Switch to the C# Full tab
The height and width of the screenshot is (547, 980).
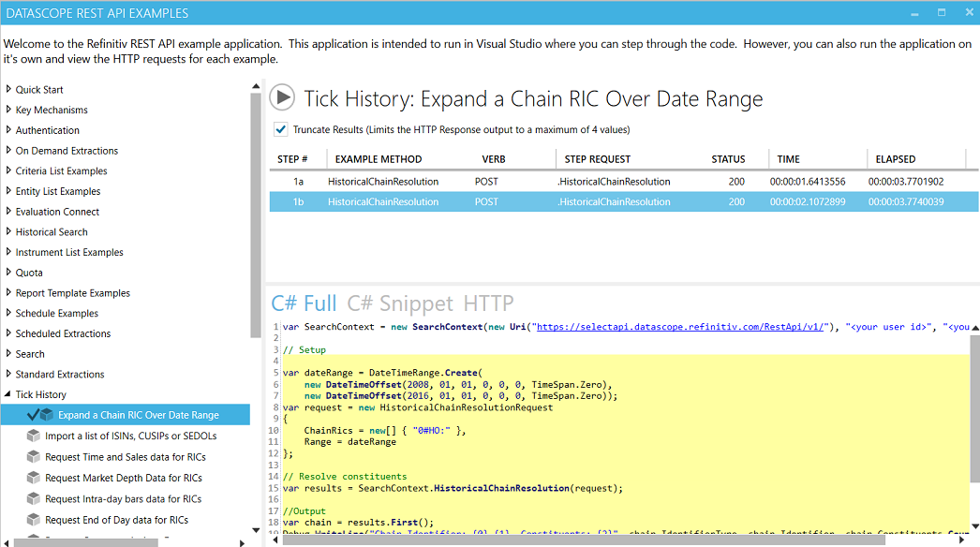(x=304, y=303)
